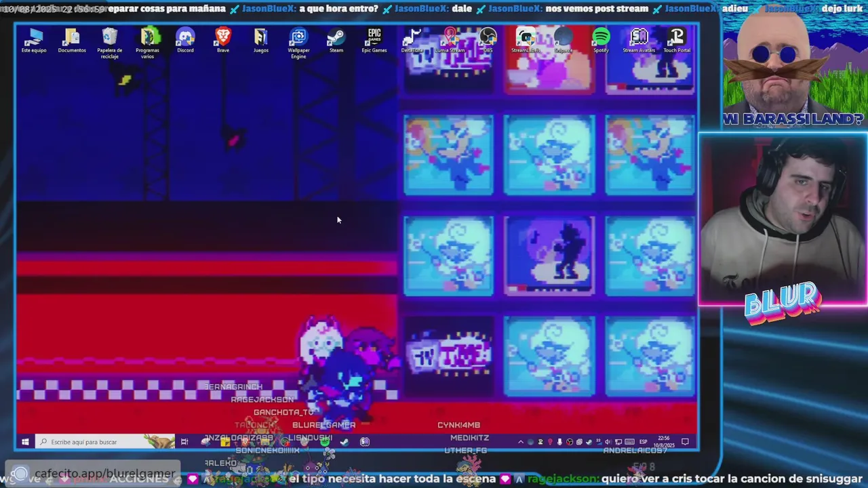
Task: Select the Steam desktop shortcut
Action: pos(336,41)
